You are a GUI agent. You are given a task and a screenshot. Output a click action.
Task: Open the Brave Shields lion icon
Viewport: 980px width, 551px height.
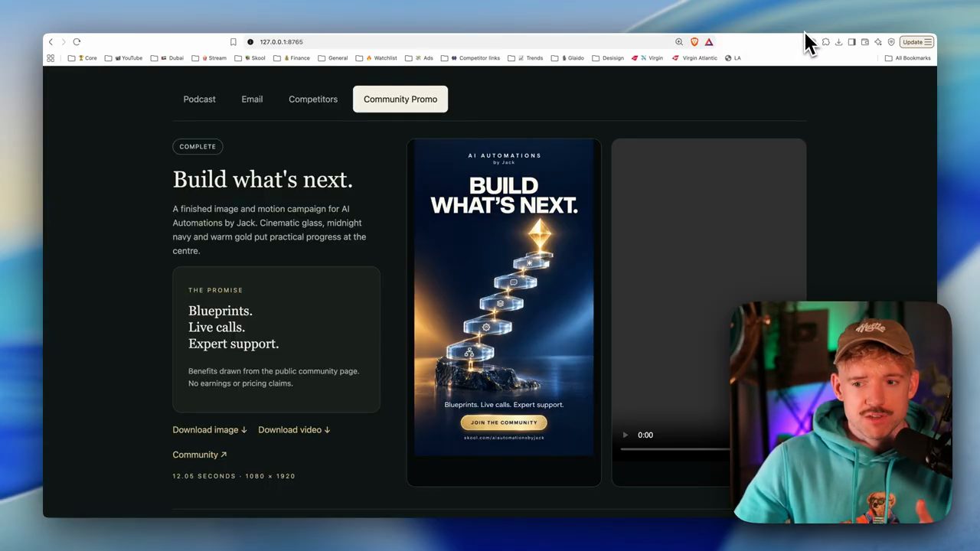pos(694,42)
